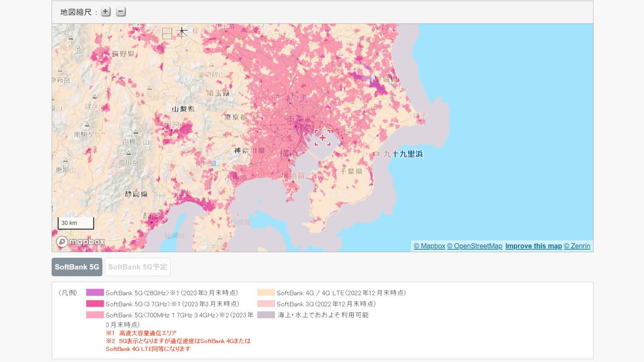Open the © OpenStreetMap link
Viewport: 644px width, 362px height.
coord(475,246)
